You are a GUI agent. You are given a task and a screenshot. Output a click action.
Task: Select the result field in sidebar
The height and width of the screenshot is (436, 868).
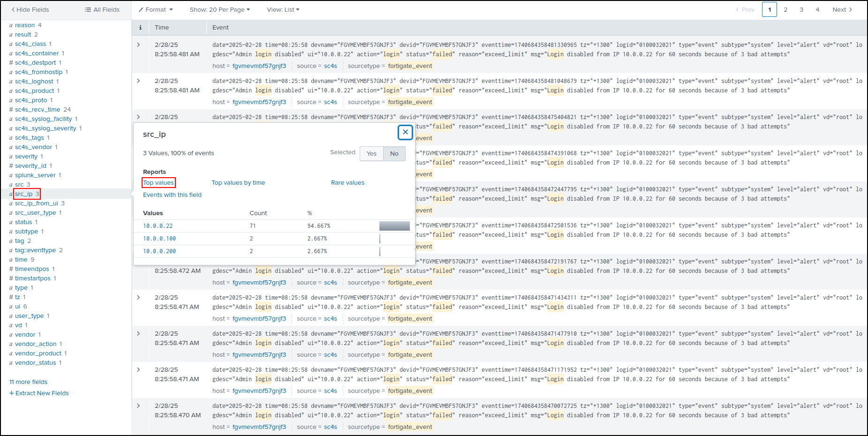(x=23, y=35)
